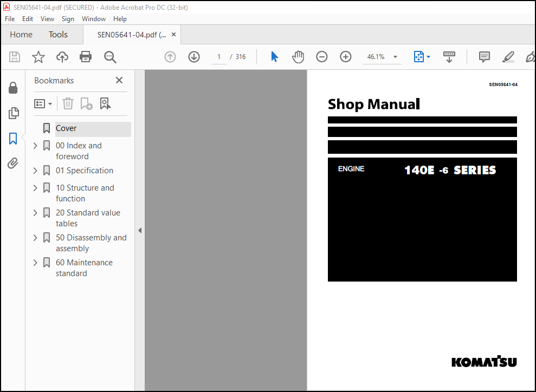Image resolution: width=536 pixels, height=392 pixels.
Task: Toggle the Bookmarks panel sidebar icon
Action: [x=13, y=138]
